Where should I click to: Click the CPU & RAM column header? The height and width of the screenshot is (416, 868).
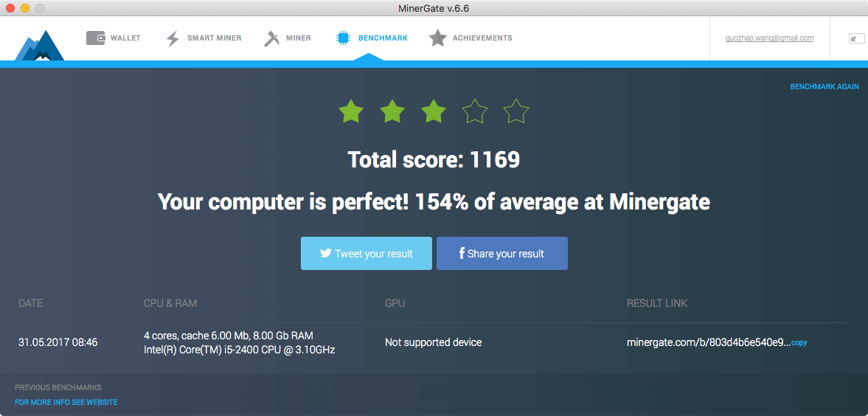coord(170,304)
